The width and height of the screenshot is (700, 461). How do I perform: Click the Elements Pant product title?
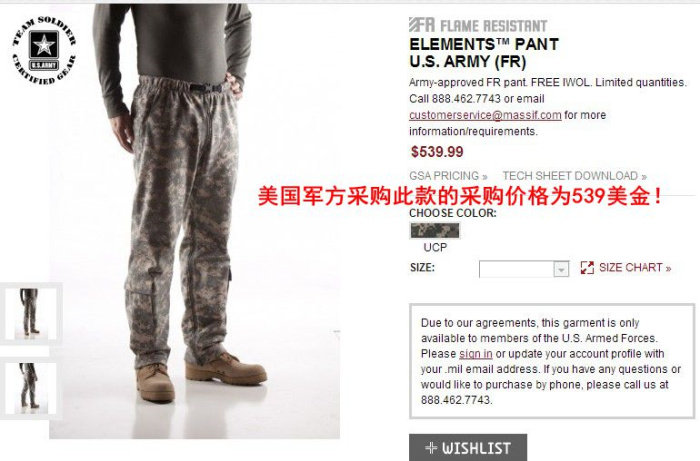pyautogui.click(x=484, y=53)
